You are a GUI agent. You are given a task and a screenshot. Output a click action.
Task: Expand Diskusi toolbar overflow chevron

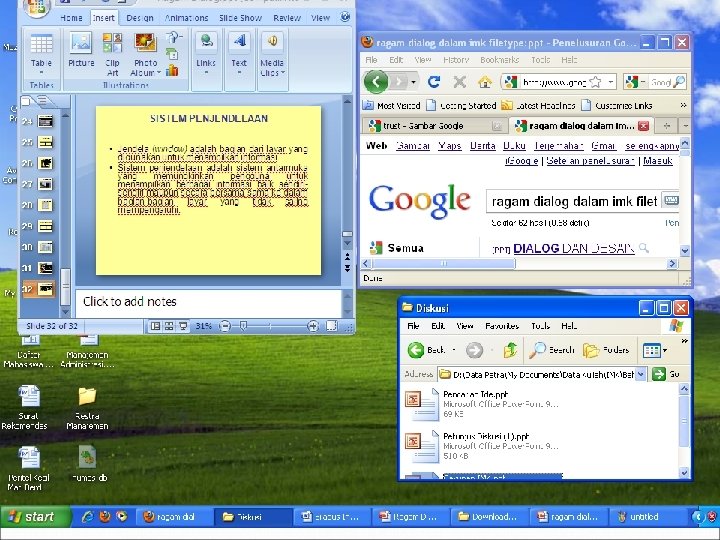coord(684,341)
